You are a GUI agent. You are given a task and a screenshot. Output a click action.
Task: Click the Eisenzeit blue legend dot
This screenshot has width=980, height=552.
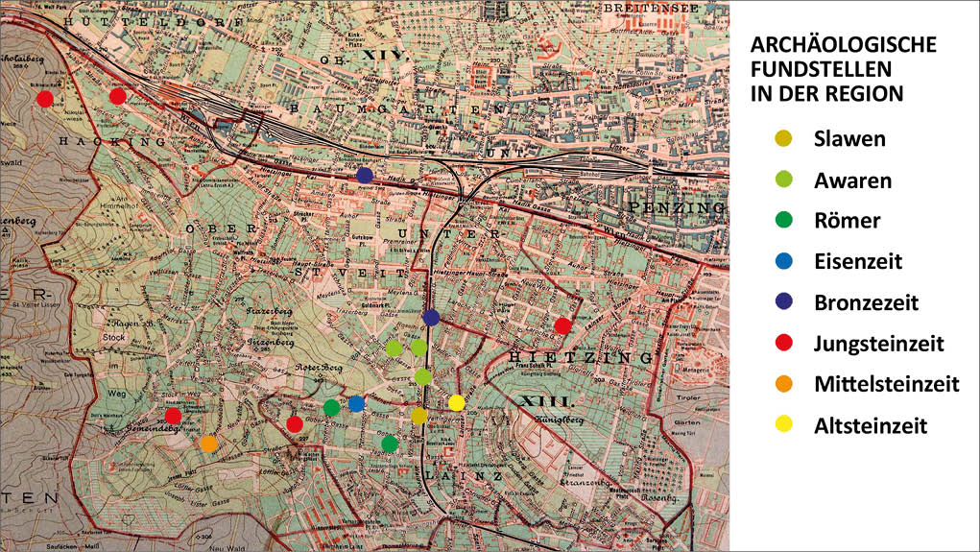tap(783, 261)
